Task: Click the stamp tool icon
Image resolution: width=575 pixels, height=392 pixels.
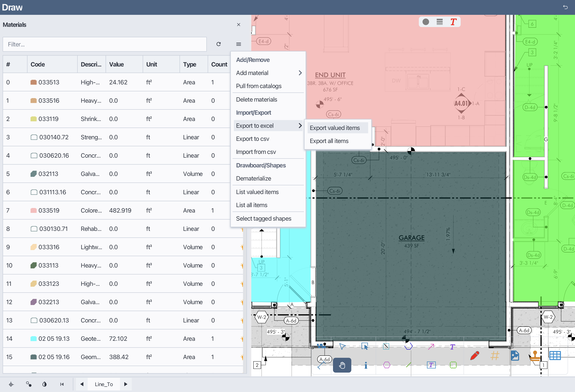Action: tap(534, 357)
